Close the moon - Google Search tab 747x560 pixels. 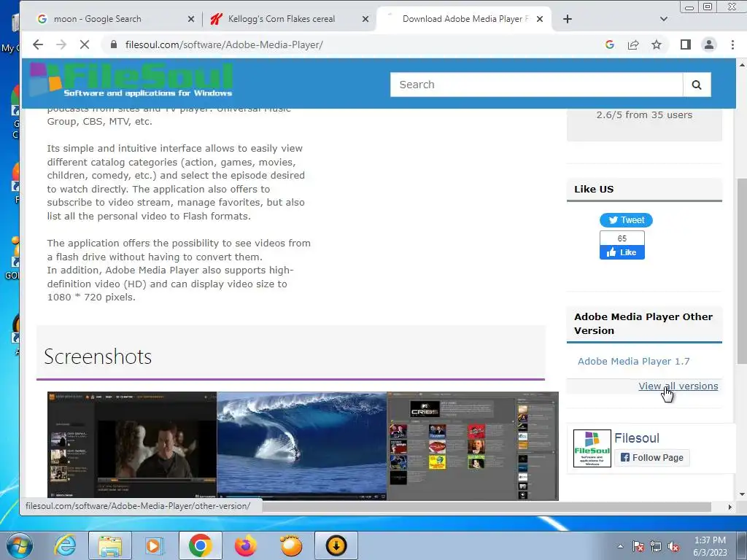[191, 19]
